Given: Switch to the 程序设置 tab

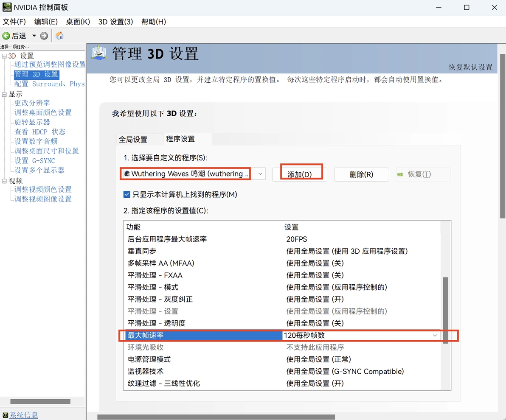Looking at the screenshot, I should [x=180, y=139].
